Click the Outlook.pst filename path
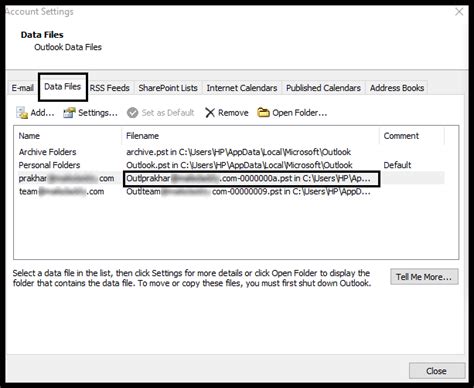The width and height of the screenshot is (474, 388). 239,165
